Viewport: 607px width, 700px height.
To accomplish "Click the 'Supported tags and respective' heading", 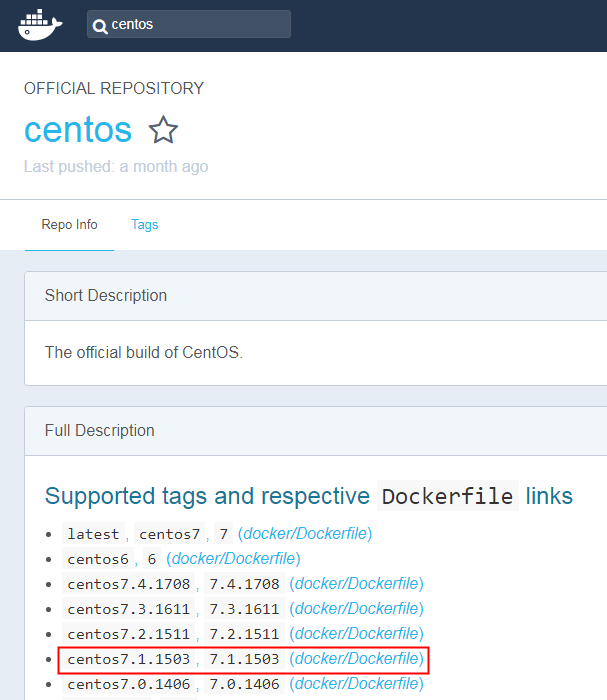I will (207, 496).
